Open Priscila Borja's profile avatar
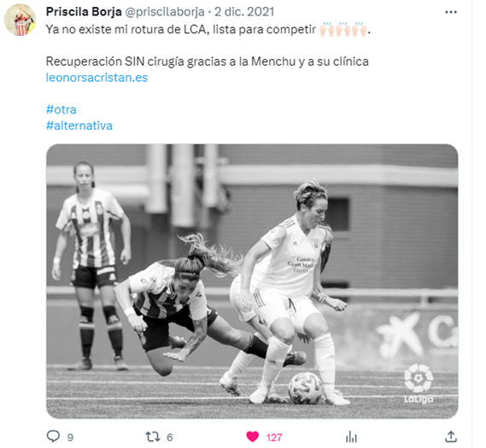 (x=20, y=20)
